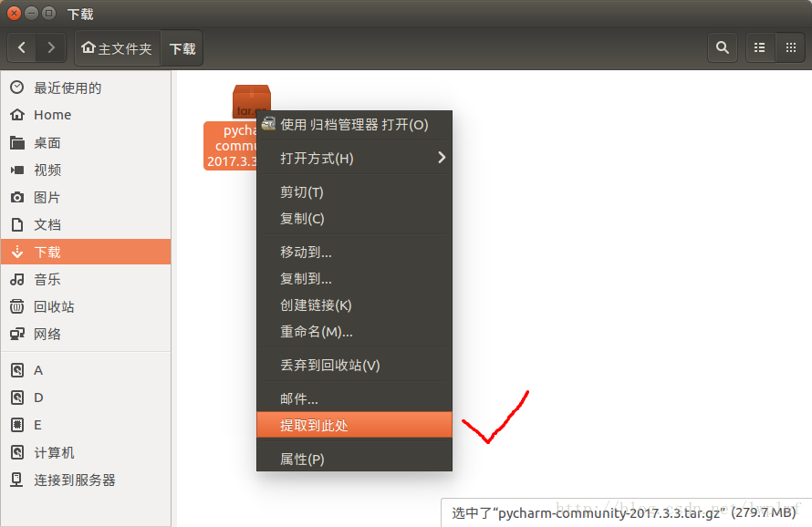Click the 主文件夹 home breadcrumb
The image size is (812, 527).
(118, 48)
